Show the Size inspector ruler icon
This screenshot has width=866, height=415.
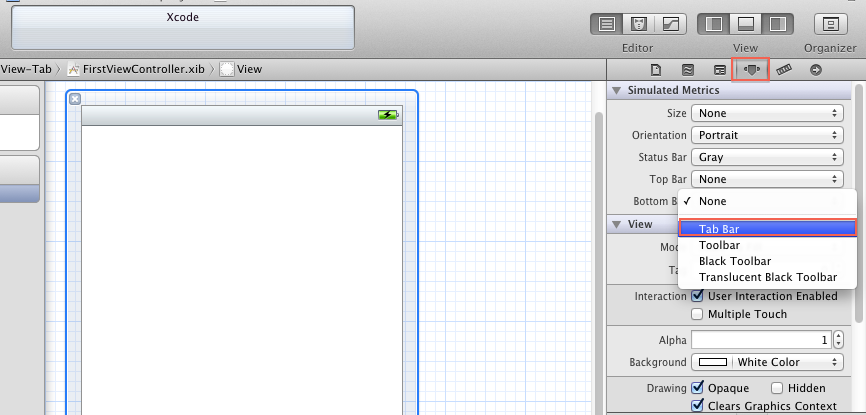784,70
